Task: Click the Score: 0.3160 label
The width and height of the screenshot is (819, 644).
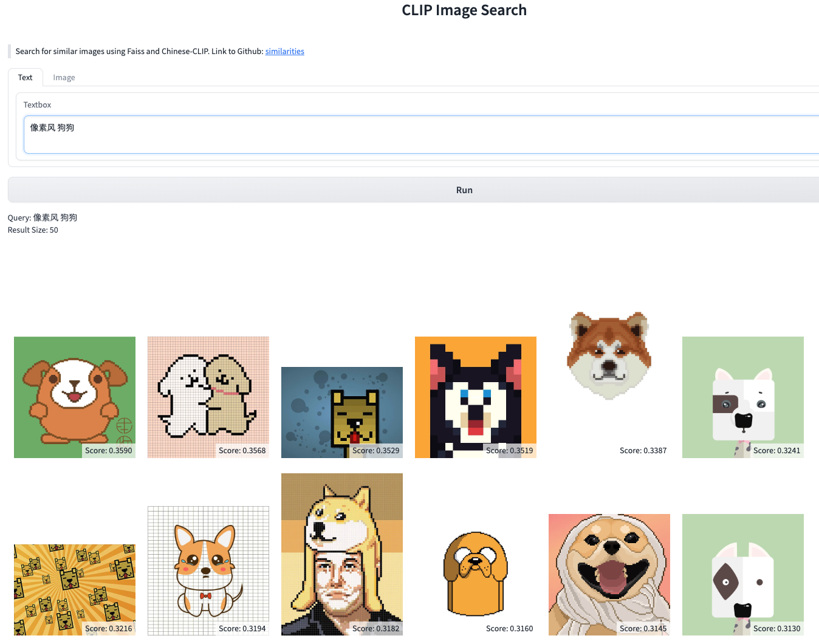Action: (509, 629)
